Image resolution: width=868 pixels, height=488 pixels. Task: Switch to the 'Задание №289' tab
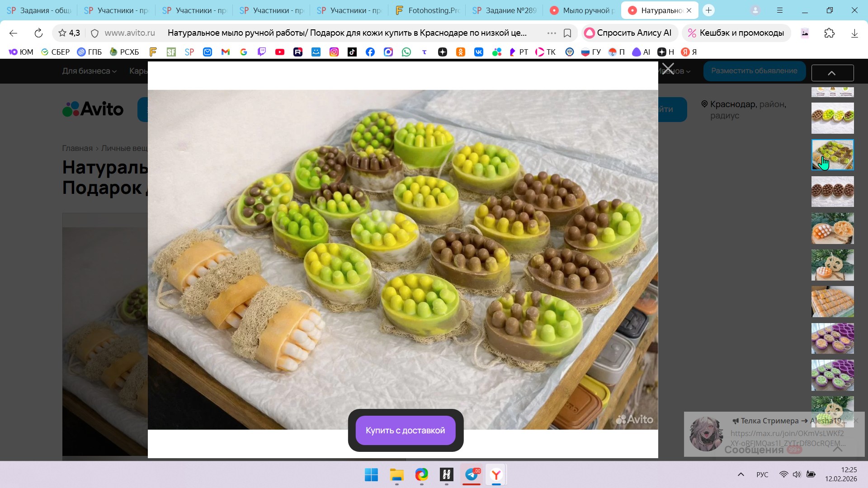click(x=505, y=10)
